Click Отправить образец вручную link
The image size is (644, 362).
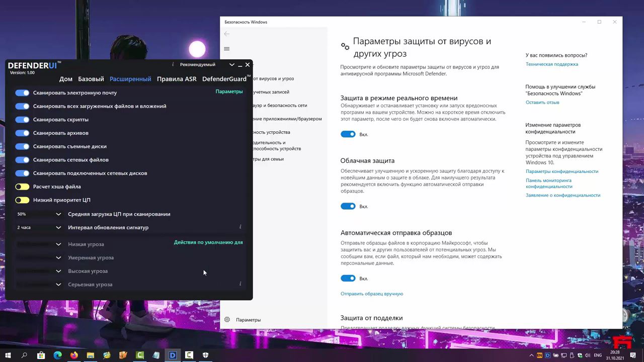pos(372,294)
